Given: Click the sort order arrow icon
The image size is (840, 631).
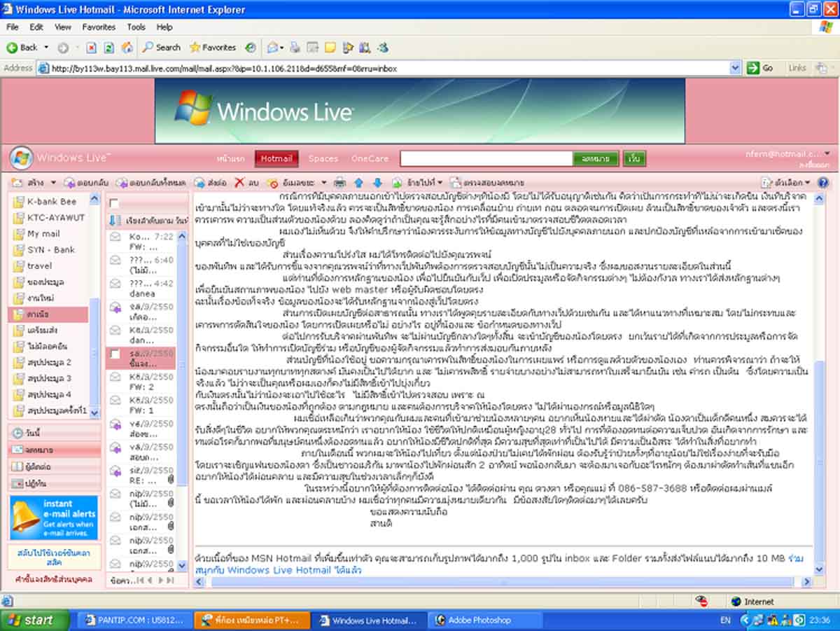Looking at the screenshot, I should 115,220.
